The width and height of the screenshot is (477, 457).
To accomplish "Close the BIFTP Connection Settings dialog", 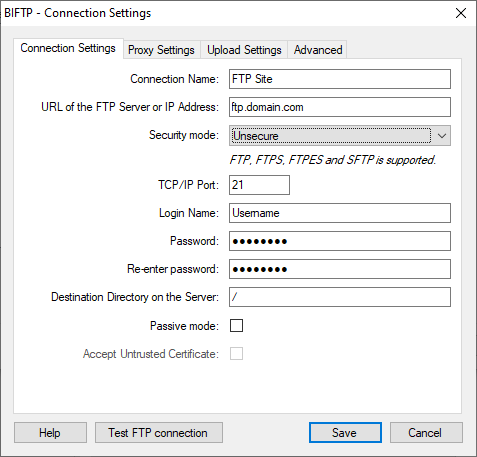I will (x=461, y=13).
